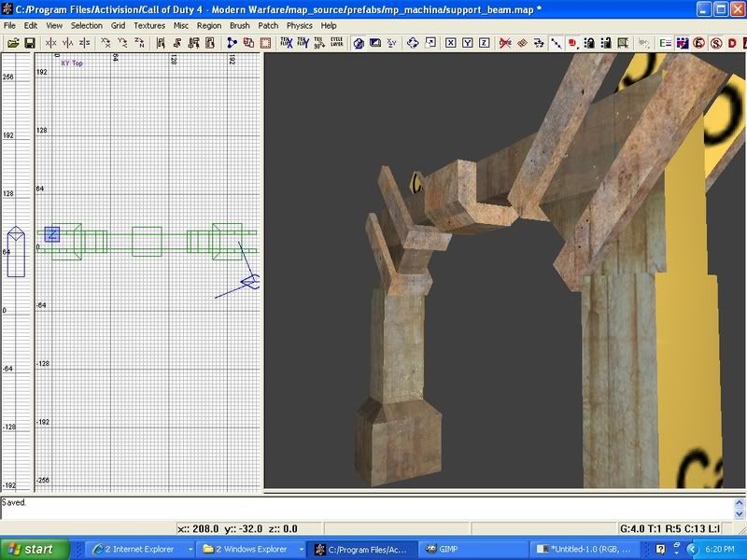The image size is (747, 560).
Task: Click the green E entity list icon
Action: point(665,43)
